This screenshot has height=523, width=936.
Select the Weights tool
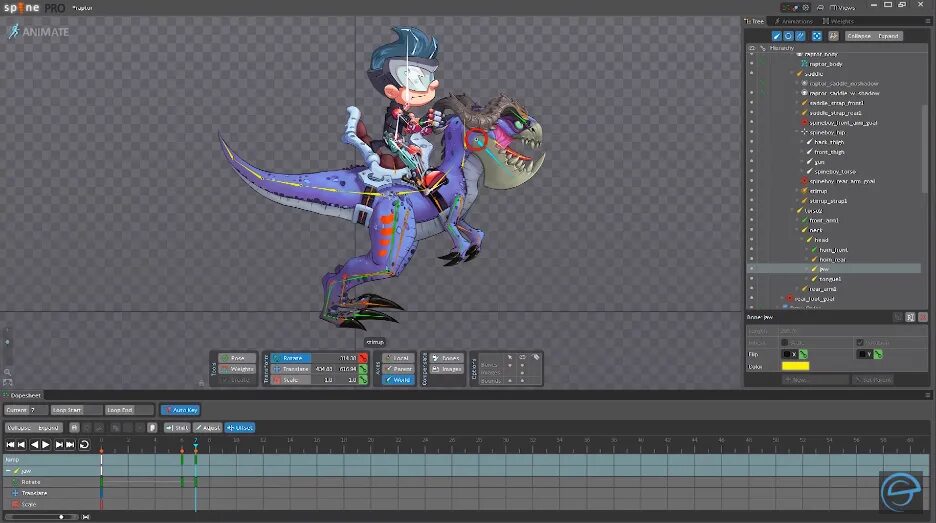pyautogui.click(x=237, y=369)
